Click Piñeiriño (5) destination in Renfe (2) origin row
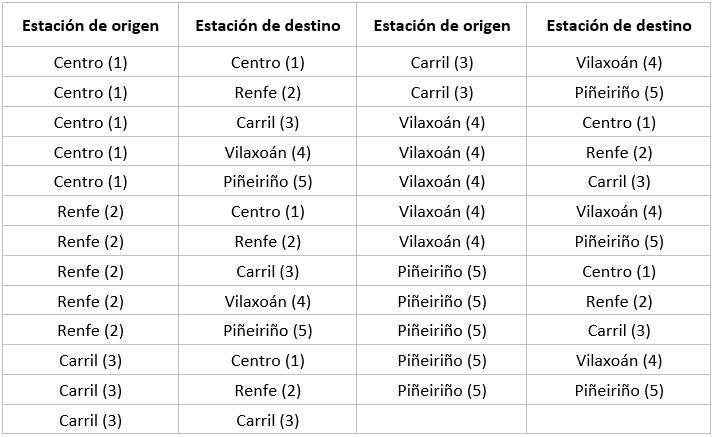The height and width of the screenshot is (437, 716). 268,331
